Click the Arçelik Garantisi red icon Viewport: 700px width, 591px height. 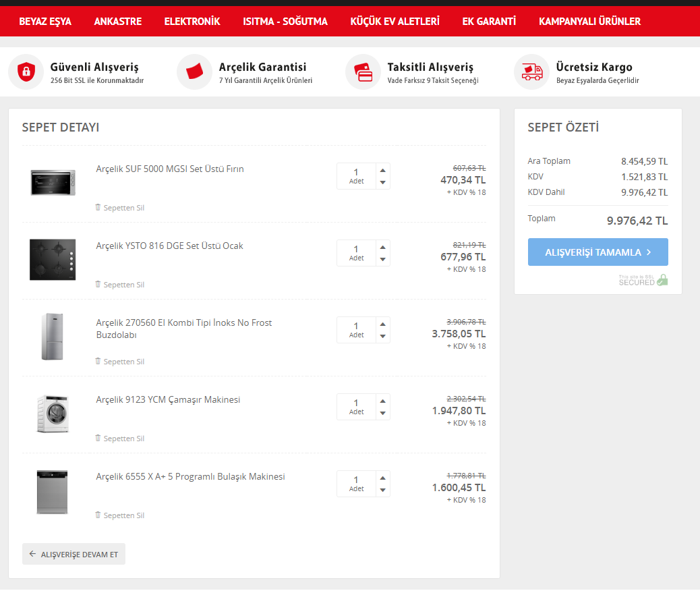[x=195, y=72]
